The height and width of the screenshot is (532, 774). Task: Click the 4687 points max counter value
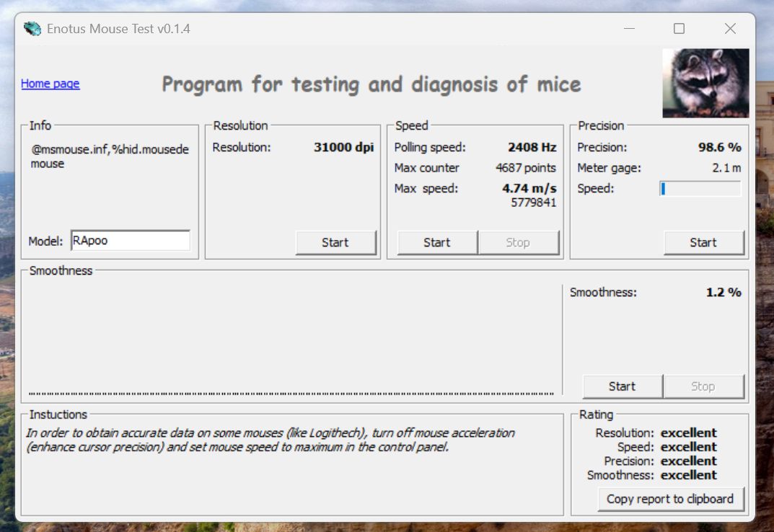[x=526, y=168]
